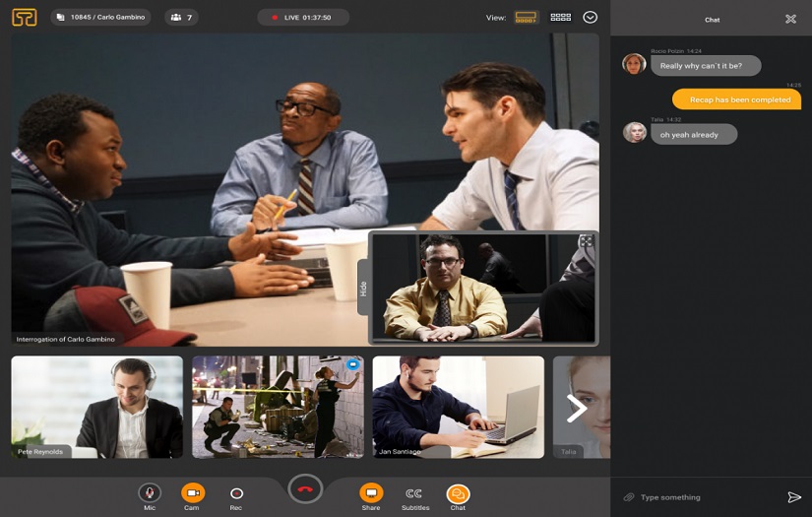Click the LIVE 01:37:50 recording indicator
Image resolution: width=812 pixels, height=517 pixels.
tap(303, 17)
